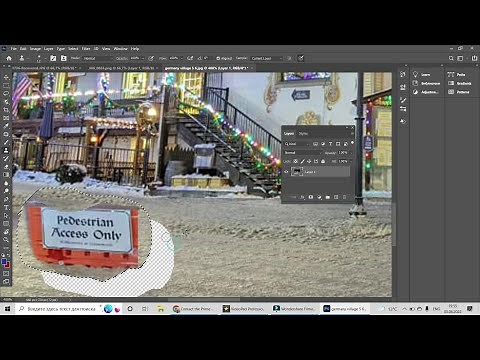Viewport: 480px width, 360px height.
Task: Select the Pen tool
Action: pyautogui.click(x=6, y=199)
